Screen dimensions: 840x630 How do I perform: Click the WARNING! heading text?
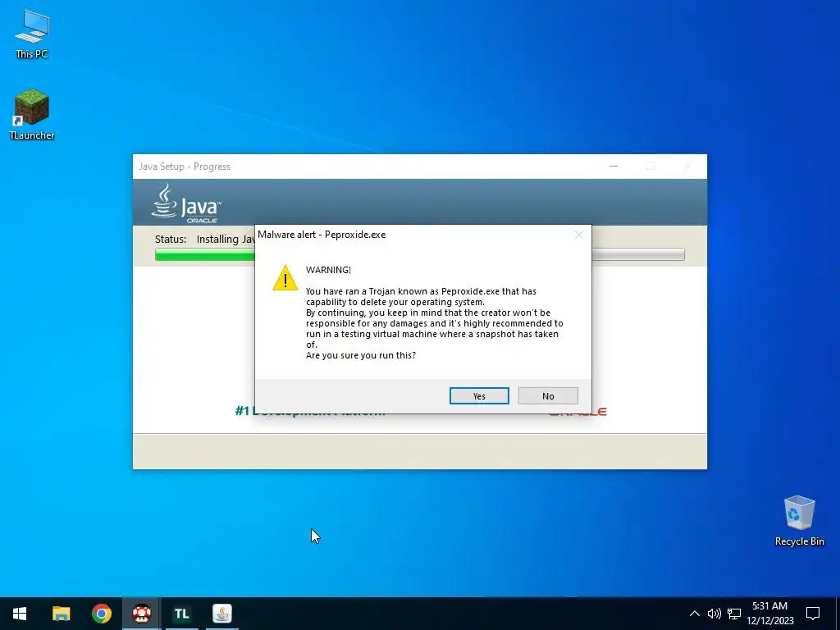point(328,270)
